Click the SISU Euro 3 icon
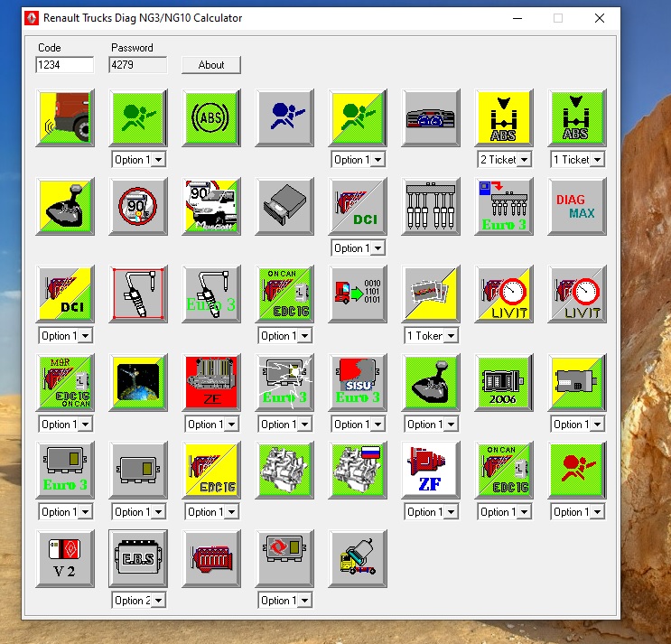Viewport: 671px width, 644px height. 358,382
